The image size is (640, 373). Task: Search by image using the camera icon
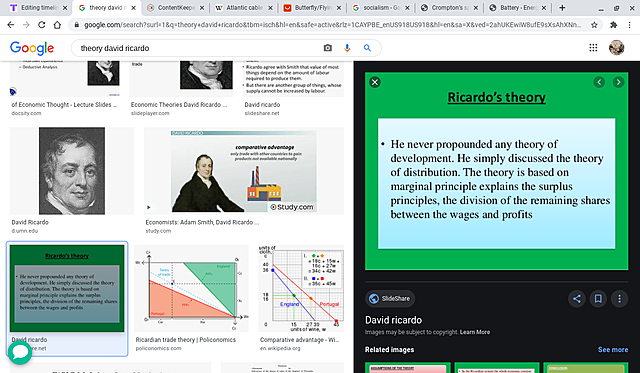[x=327, y=48]
